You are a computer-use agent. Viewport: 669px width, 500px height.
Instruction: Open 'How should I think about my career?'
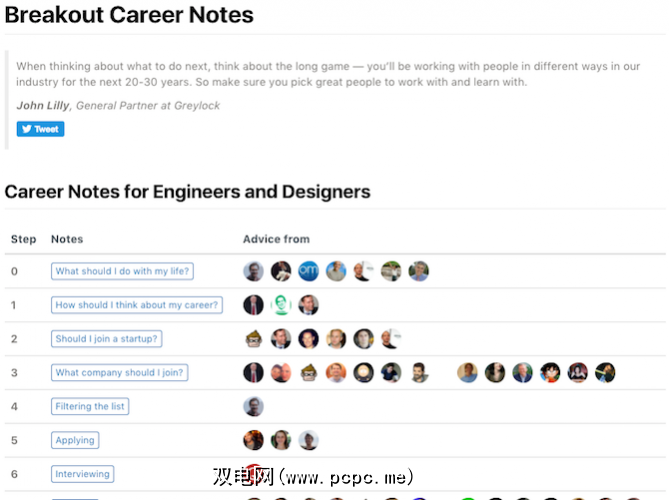[137, 305]
